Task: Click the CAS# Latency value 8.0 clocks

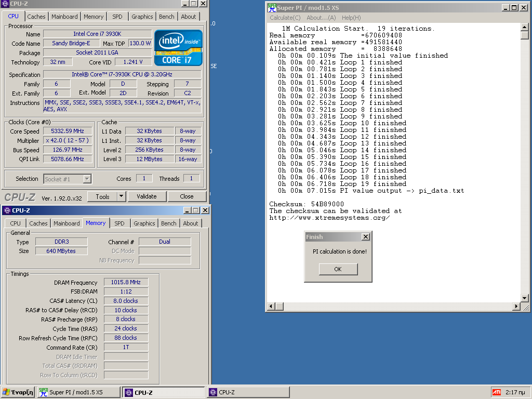Action: (126, 301)
